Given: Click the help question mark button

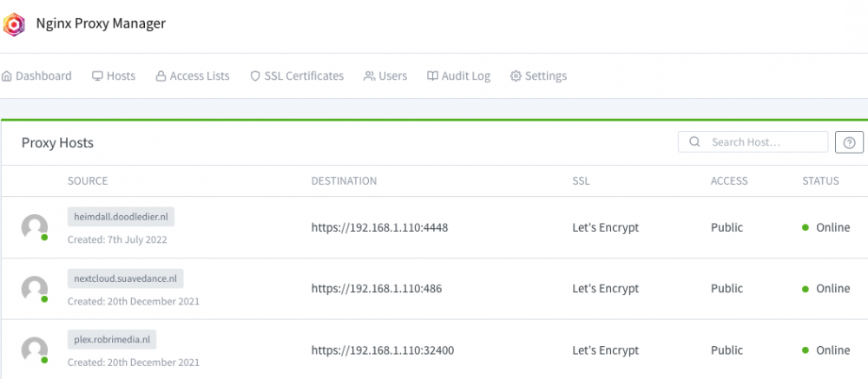Looking at the screenshot, I should tap(849, 142).
